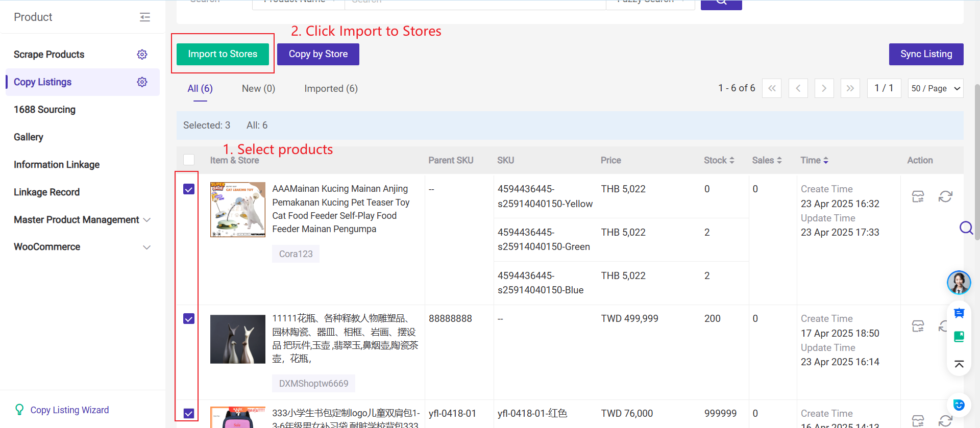Switch to the New (0) tab
This screenshot has width=980, height=428.
tap(258, 89)
